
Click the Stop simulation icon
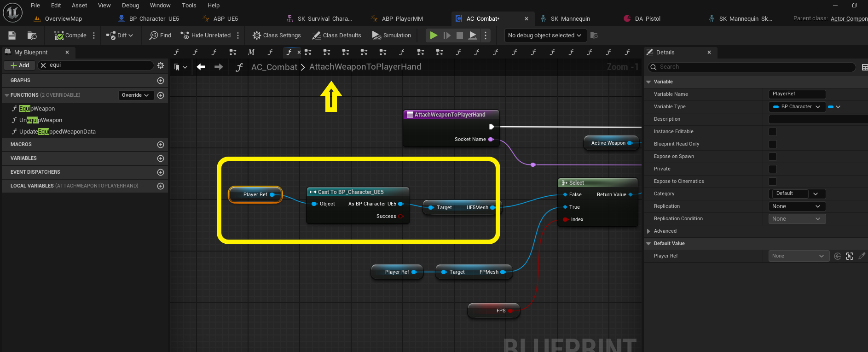[459, 35]
